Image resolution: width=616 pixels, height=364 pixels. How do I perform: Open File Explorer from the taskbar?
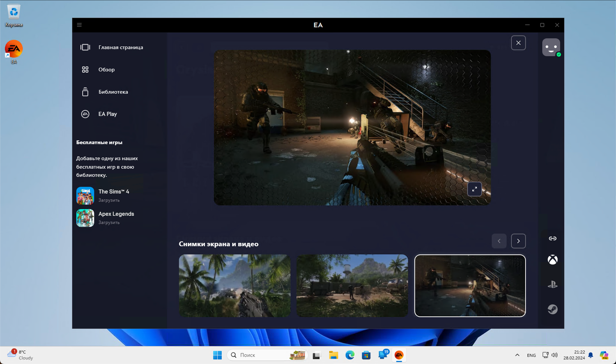333,355
